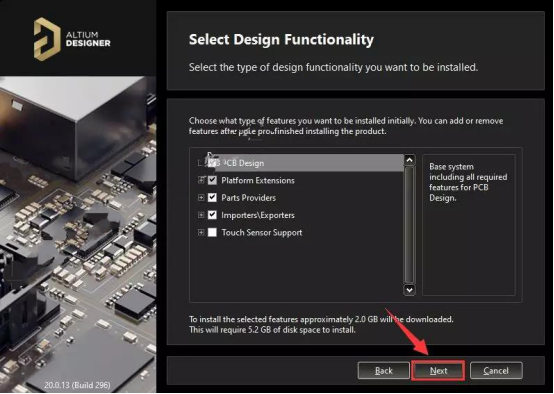
Task: Expand the Touch Sensor Support node
Action: click(201, 233)
